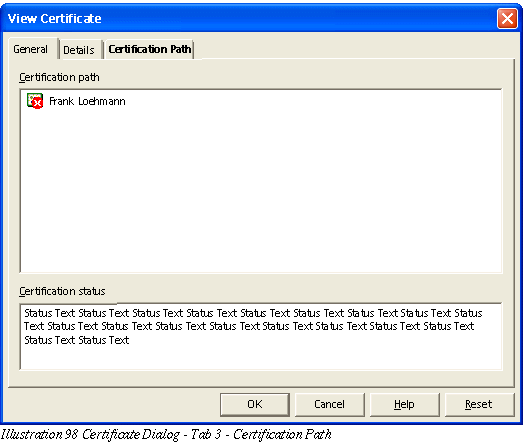Click the Certification path label
Screen dimensions: 525x442
(59, 77)
